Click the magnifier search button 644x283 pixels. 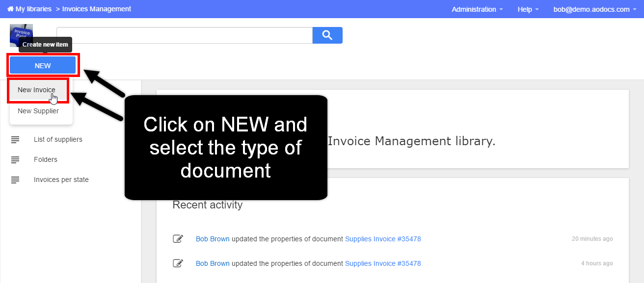coord(327,35)
